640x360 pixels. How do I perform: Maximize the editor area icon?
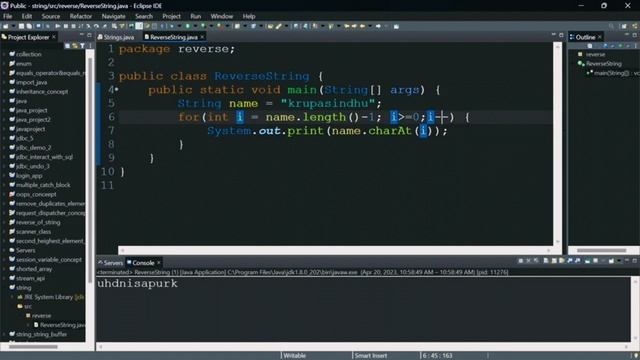point(561,35)
